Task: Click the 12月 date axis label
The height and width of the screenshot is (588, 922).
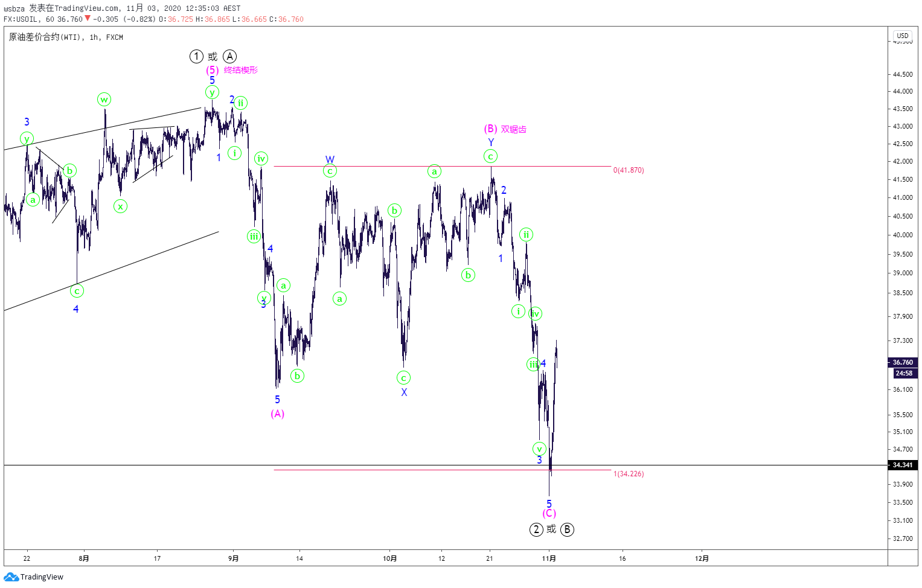Action: tap(702, 558)
